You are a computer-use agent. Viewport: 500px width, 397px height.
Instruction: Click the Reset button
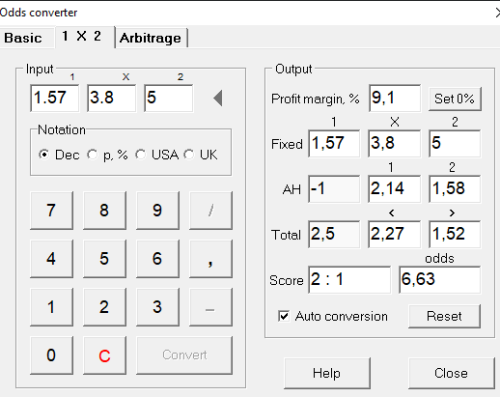[x=444, y=316]
